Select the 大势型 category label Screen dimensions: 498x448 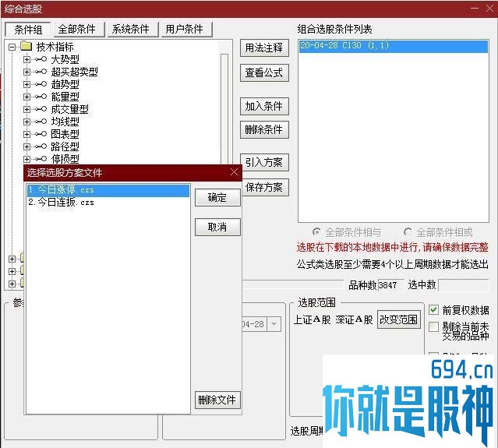(x=65, y=59)
